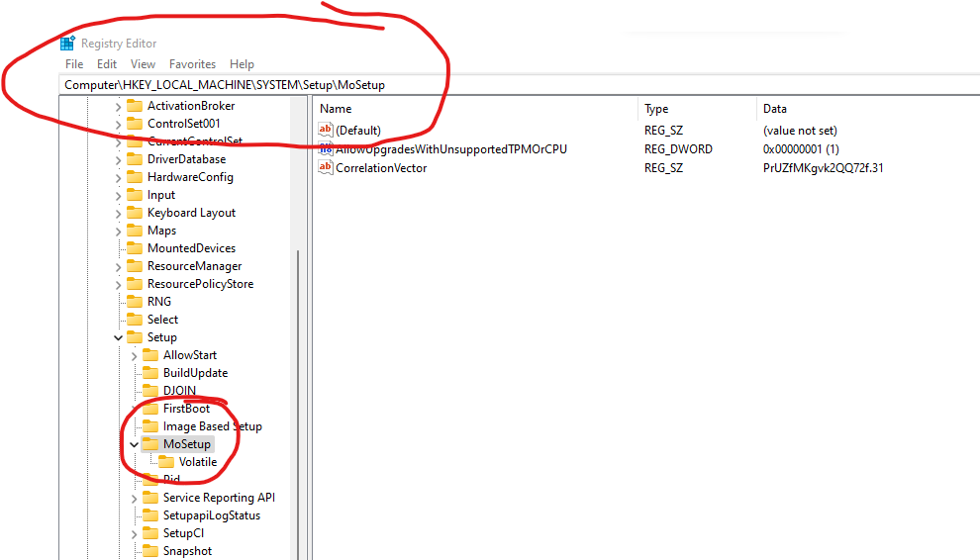The image size is (980, 560).
Task: Select the Volatile folder icon
Action: point(166,461)
